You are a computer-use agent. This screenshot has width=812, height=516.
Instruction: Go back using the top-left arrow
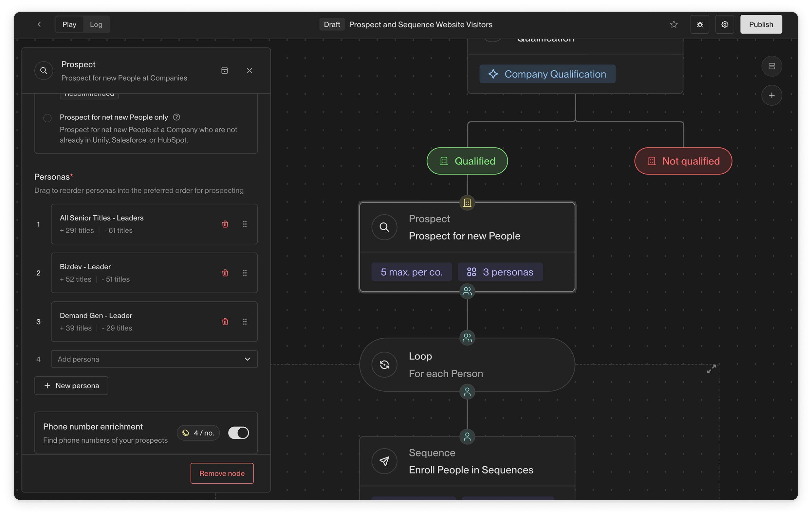[39, 24]
